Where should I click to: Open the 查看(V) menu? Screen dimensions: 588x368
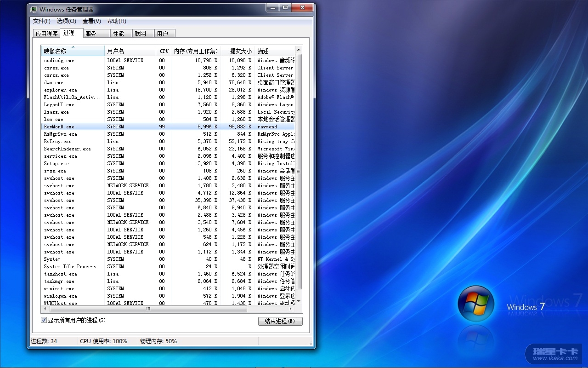91,21
